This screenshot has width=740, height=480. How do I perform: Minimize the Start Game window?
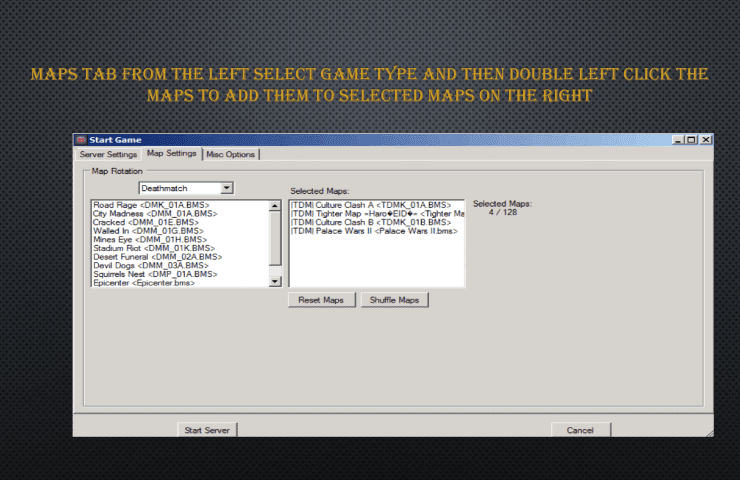[x=678, y=140]
